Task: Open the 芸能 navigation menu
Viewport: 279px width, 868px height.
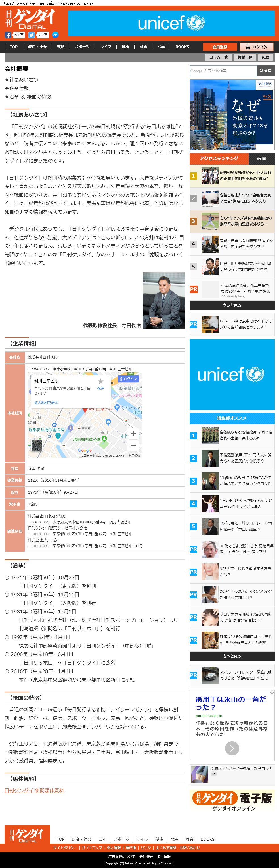Action: tap(60, 47)
